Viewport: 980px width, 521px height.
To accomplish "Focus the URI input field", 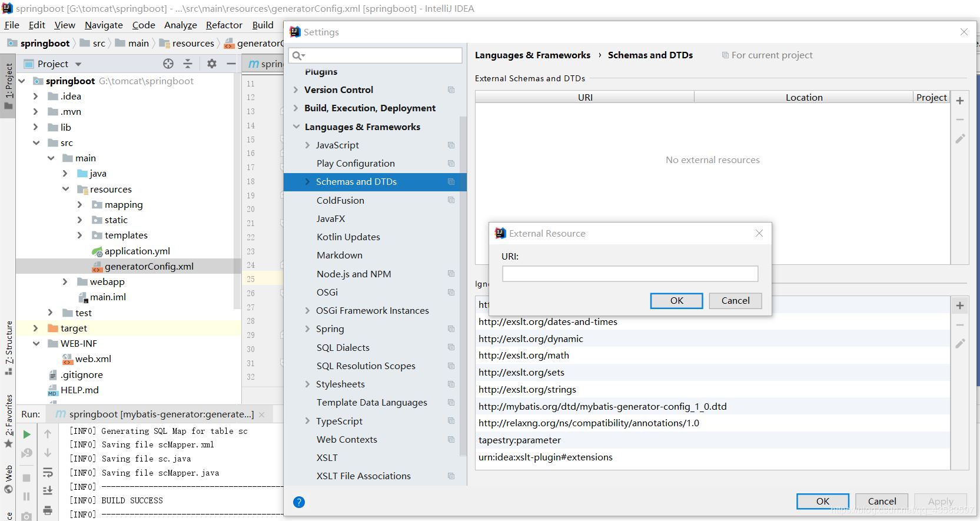I will coord(630,274).
